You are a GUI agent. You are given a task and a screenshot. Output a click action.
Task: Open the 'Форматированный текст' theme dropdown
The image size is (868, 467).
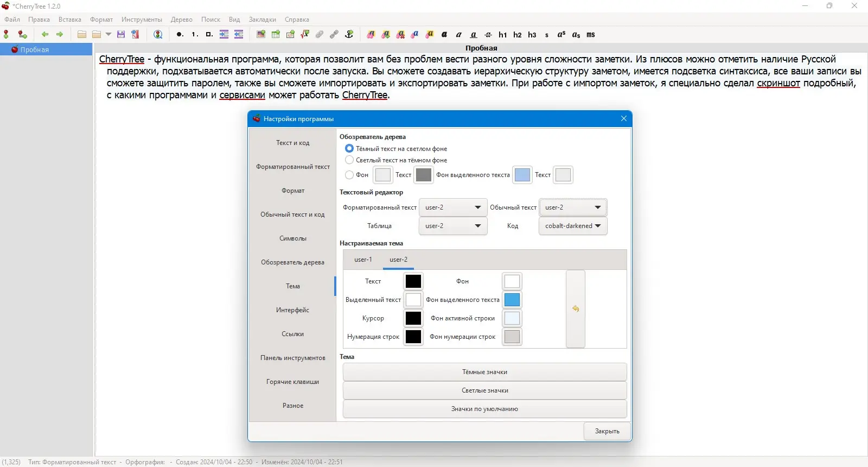pyautogui.click(x=453, y=207)
